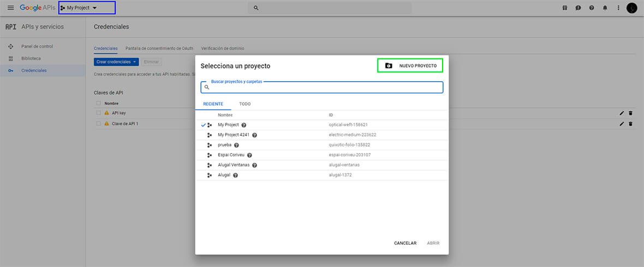
Task: Edit Clave de API 1 with pencil icon
Action: coord(622,124)
